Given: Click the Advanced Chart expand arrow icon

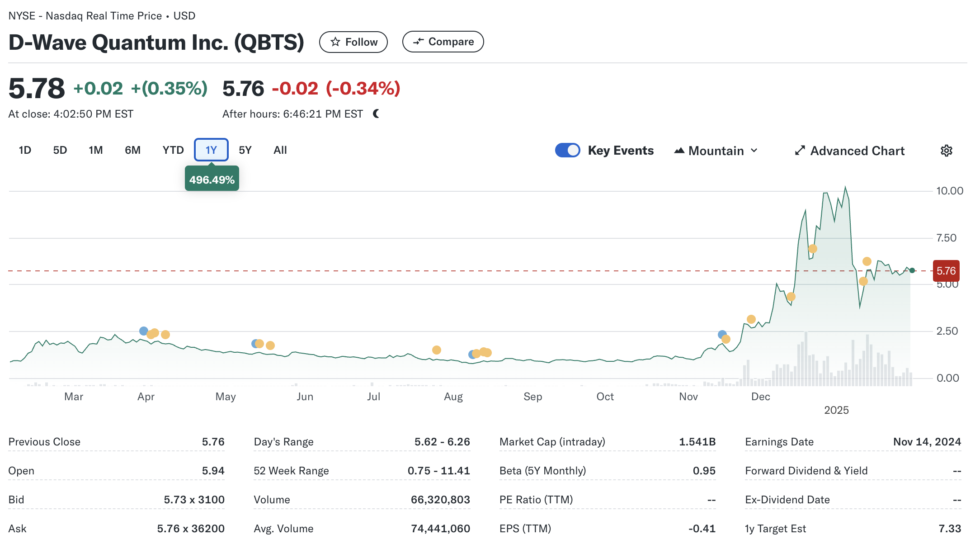Looking at the screenshot, I should click(800, 151).
